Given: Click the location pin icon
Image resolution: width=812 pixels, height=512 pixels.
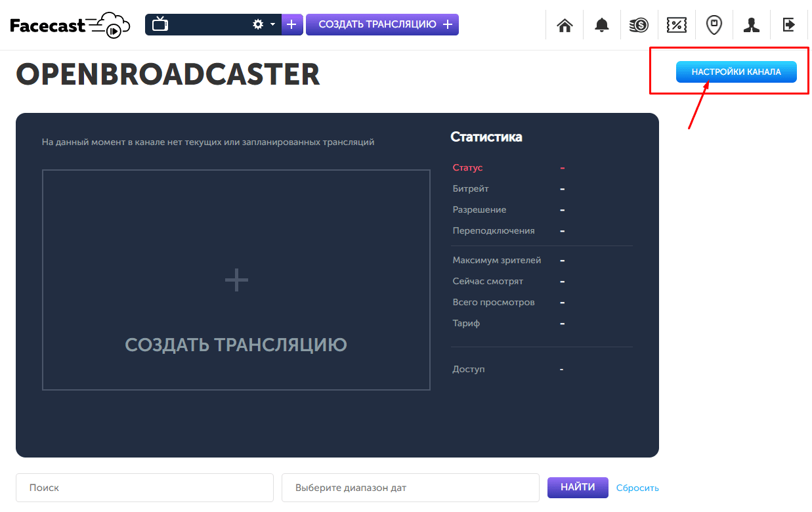Looking at the screenshot, I should click(714, 25).
